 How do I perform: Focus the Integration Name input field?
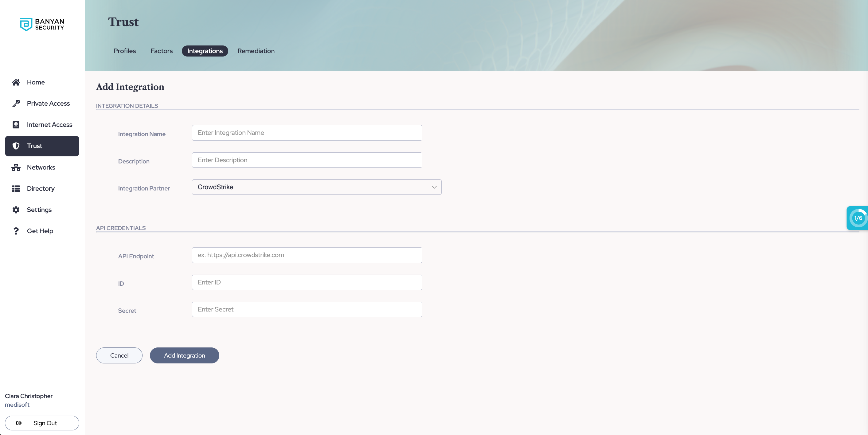(307, 133)
